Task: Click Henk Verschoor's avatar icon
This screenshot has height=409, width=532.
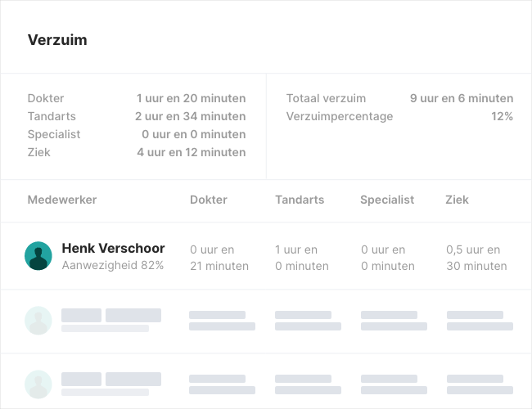Action: (38, 256)
